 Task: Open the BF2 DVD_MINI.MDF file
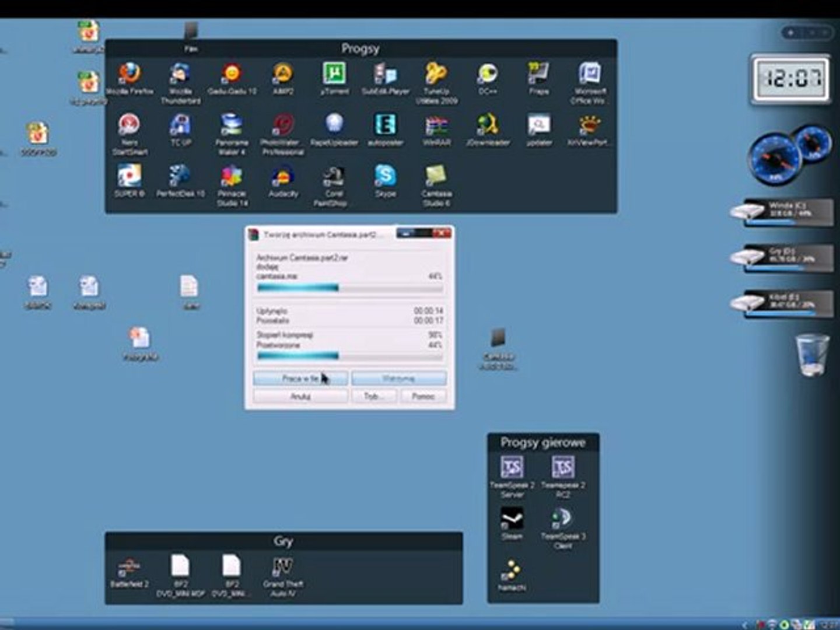[180, 576]
